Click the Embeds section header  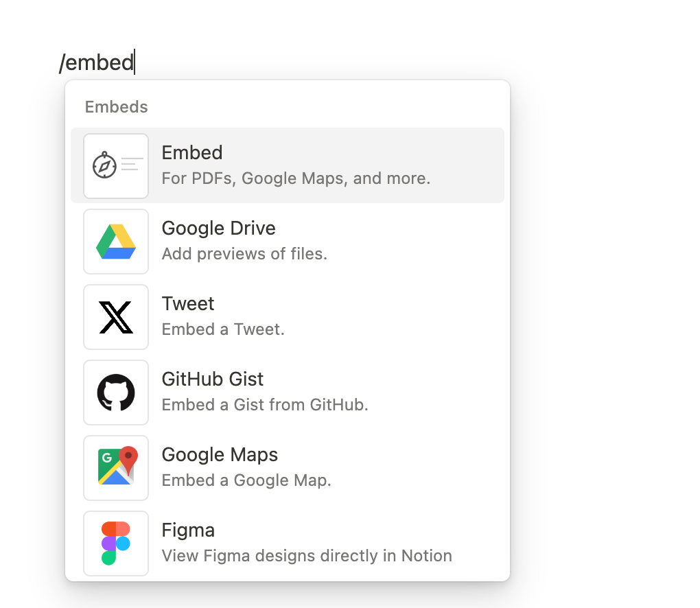[116, 107]
